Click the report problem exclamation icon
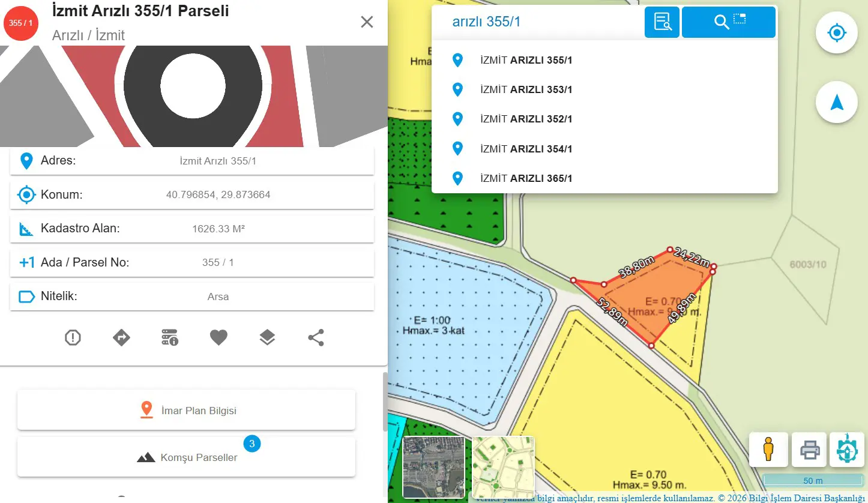The image size is (868, 503). pos(73,338)
